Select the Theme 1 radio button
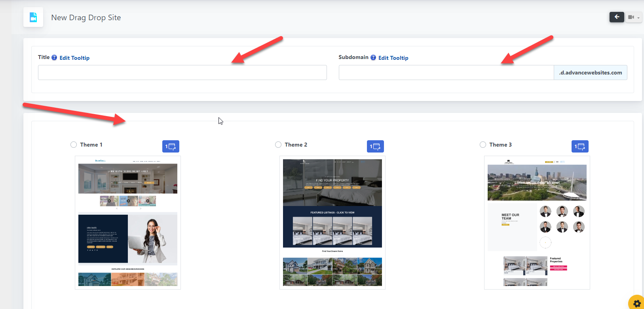Screen dimensions: 644x309 [74, 145]
